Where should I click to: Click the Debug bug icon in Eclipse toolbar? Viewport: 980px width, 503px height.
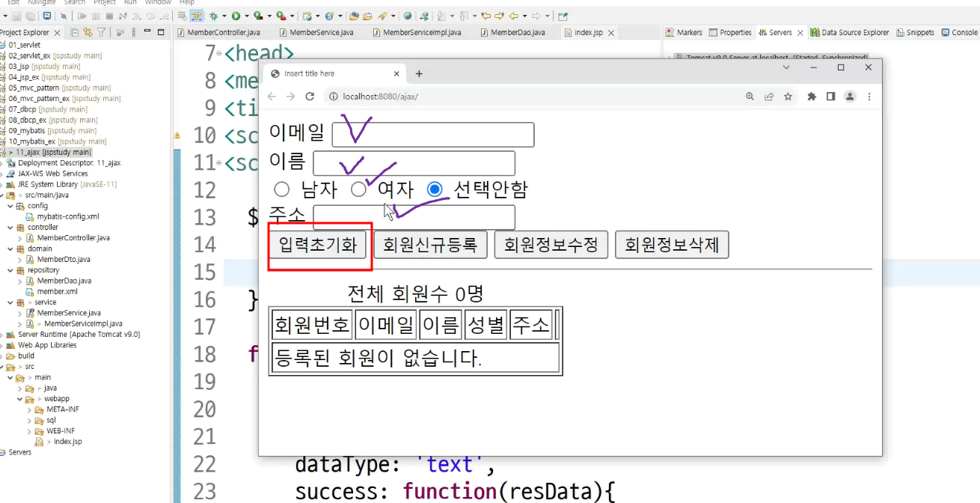(x=213, y=16)
